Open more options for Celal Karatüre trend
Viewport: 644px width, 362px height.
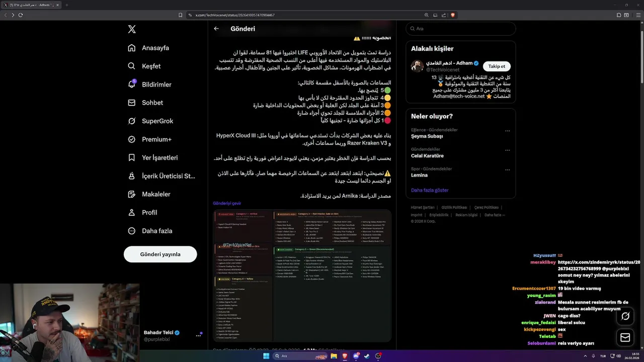[507, 150]
